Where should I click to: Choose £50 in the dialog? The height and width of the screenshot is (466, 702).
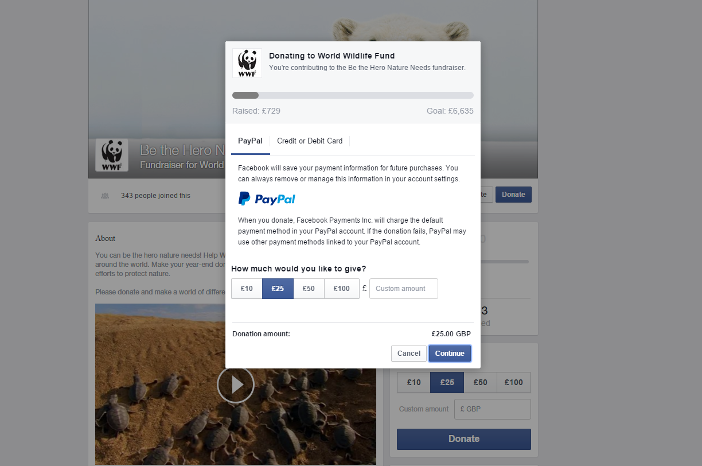pyautogui.click(x=308, y=289)
